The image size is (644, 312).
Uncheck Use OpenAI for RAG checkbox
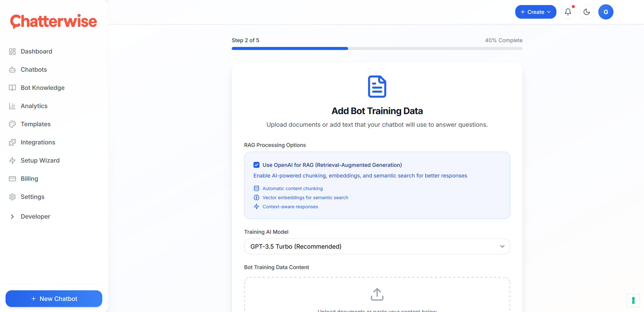[x=256, y=165]
